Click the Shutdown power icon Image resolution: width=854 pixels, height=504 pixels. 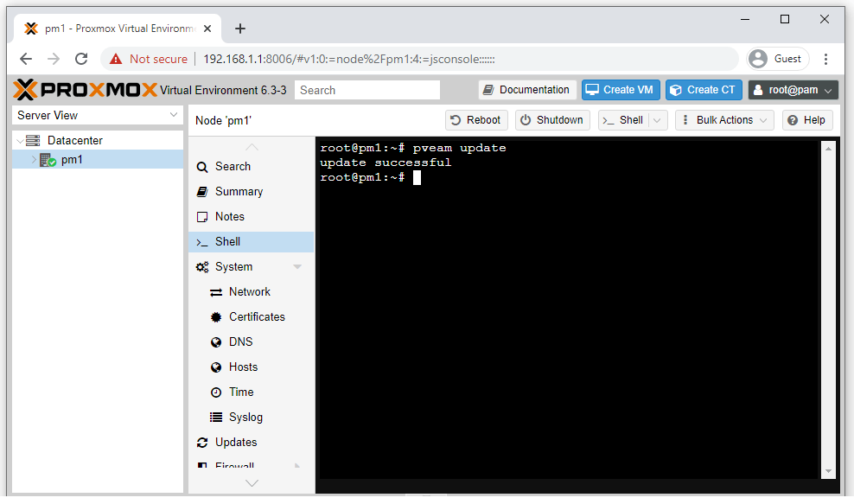(x=526, y=120)
